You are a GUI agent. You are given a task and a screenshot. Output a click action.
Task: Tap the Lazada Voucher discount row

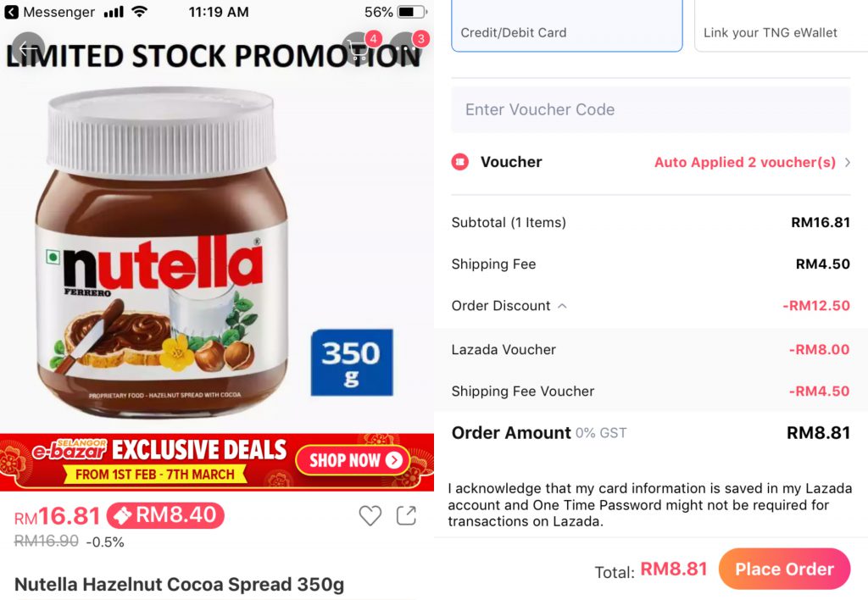click(650, 349)
